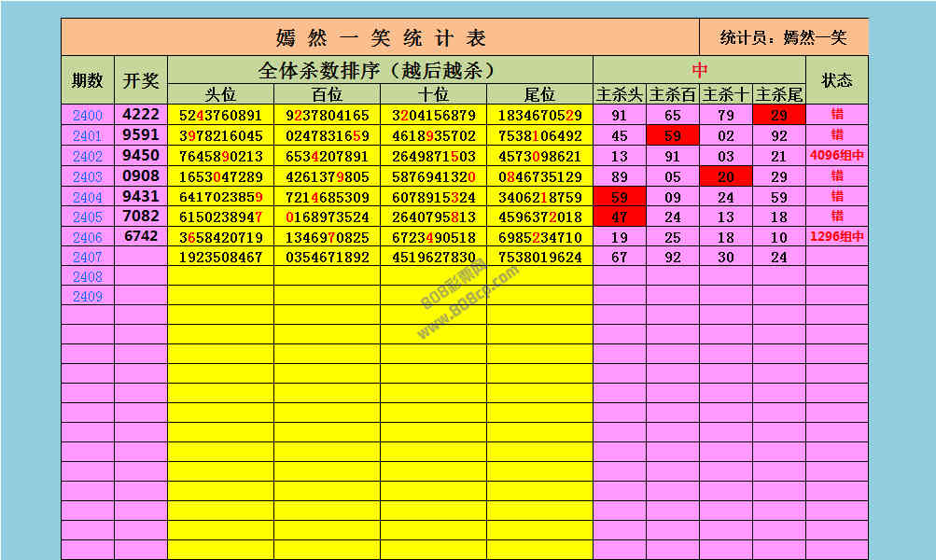The width and height of the screenshot is (936, 560).
Task: Select the 全体杀数排序 header cell
Action: [x=380, y=70]
